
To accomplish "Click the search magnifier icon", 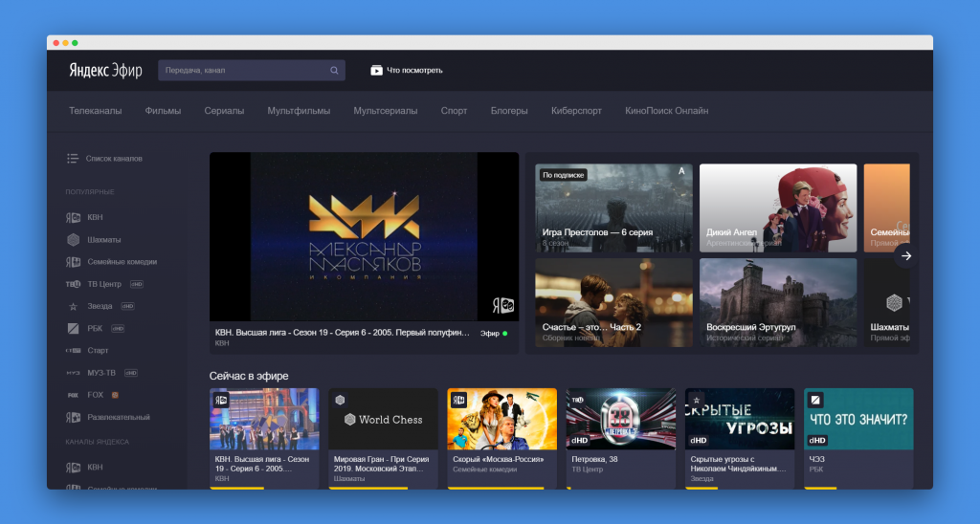I will (334, 71).
